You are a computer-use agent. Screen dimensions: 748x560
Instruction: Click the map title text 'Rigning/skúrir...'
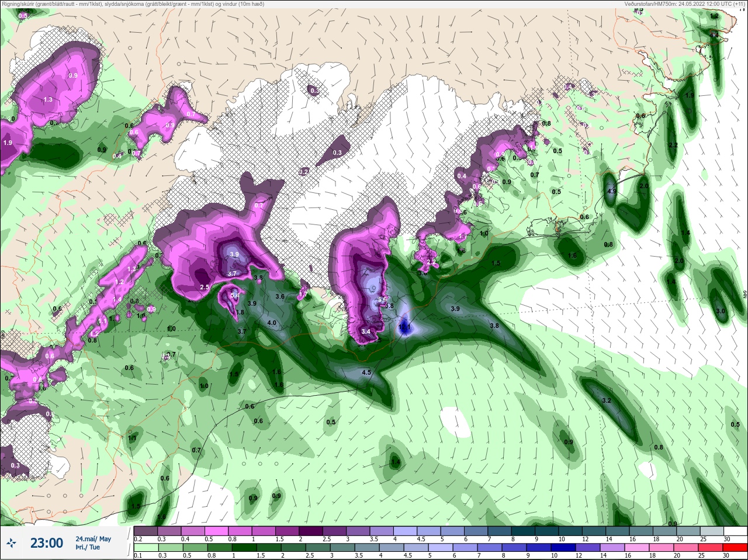coord(133,4)
